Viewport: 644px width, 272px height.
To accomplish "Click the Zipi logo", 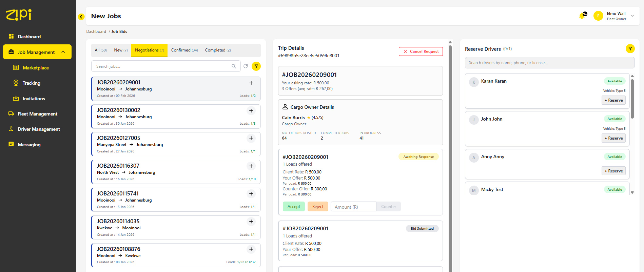I will pos(19,15).
